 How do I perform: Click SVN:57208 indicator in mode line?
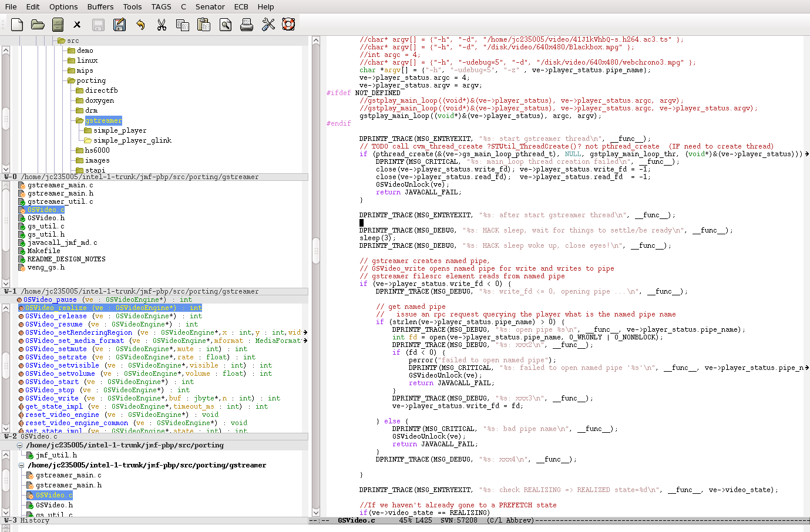click(x=459, y=520)
